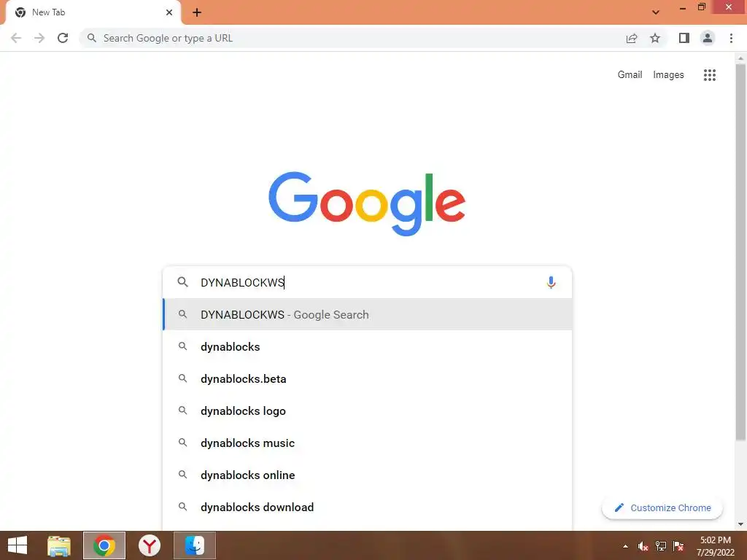Select the 'dynablocks download' suggestion
The height and width of the screenshot is (560, 747).
pos(368,507)
